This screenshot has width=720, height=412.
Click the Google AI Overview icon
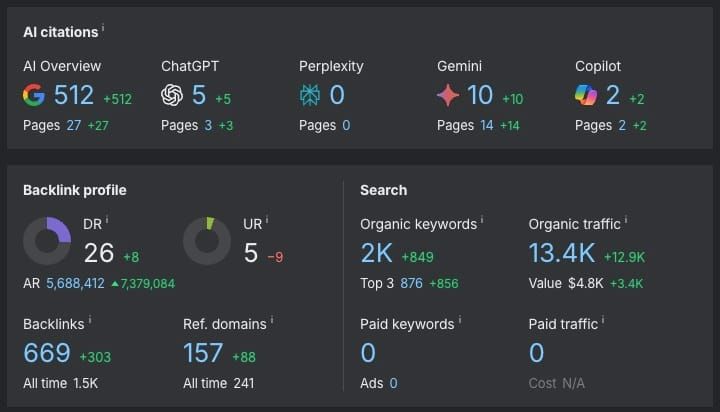click(x=35, y=95)
